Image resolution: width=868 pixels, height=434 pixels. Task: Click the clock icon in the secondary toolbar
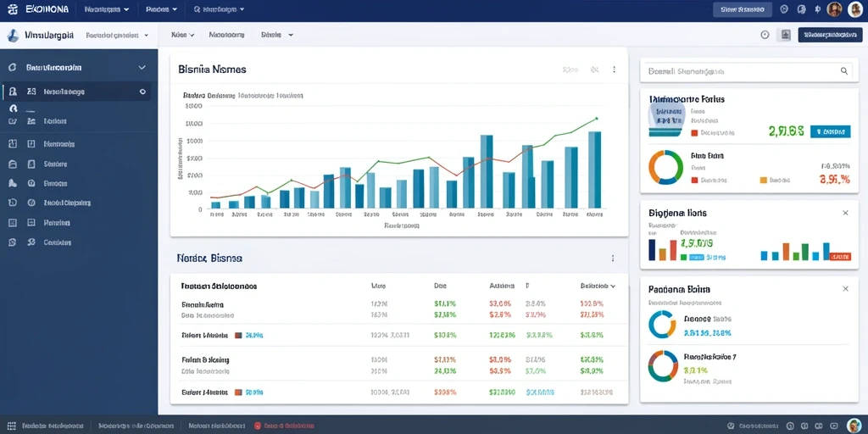(765, 35)
